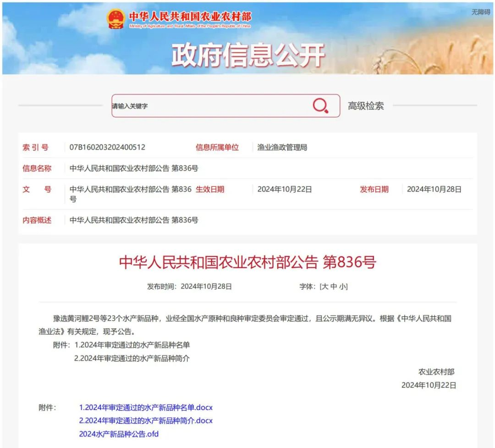
Task: Click the 内容概述 row's announcement text
Action: 134,220
